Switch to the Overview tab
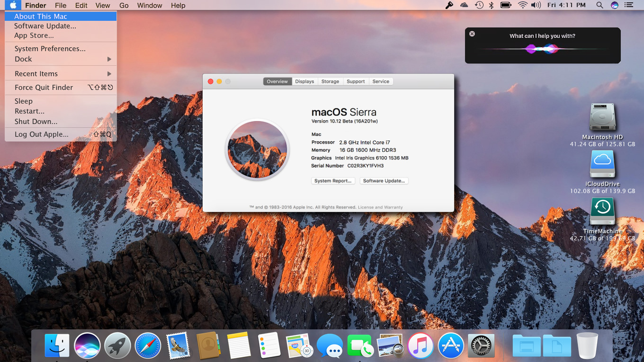The image size is (644, 362). tap(277, 81)
